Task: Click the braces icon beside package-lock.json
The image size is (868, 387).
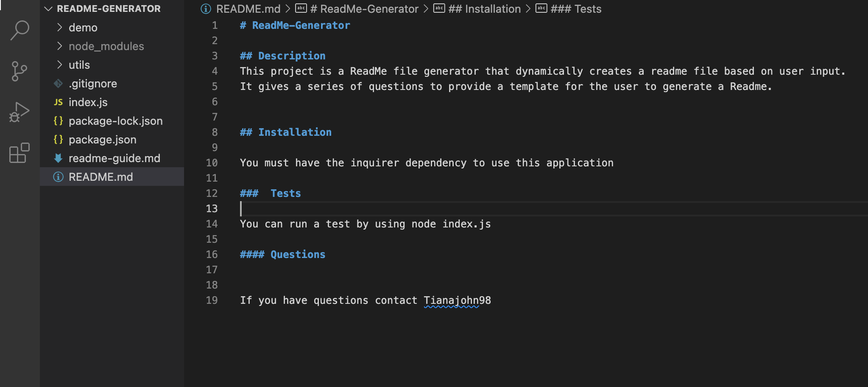Action: click(x=59, y=121)
